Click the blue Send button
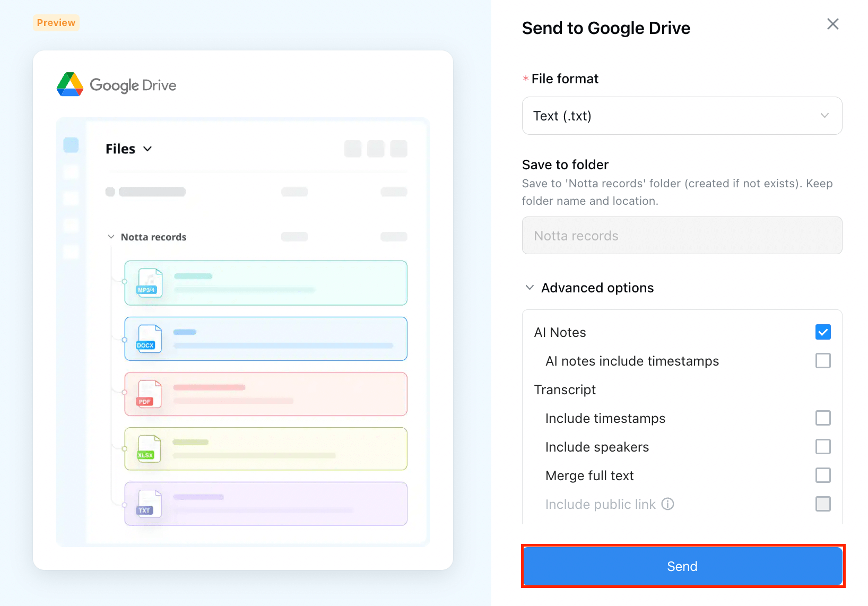868x606 pixels. [683, 566]
